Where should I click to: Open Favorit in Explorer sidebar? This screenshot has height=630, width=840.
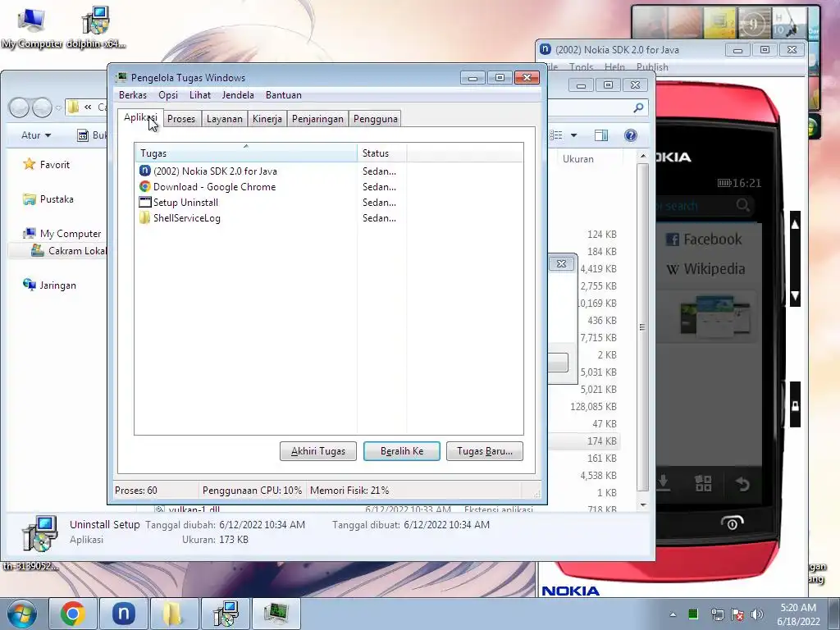click(46, 164)
